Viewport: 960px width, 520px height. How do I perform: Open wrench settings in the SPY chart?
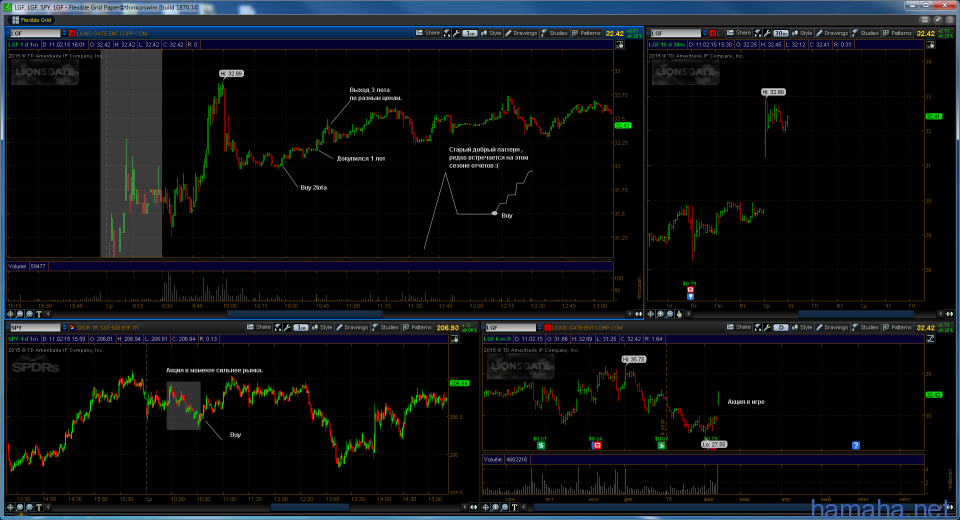(287, 328)
